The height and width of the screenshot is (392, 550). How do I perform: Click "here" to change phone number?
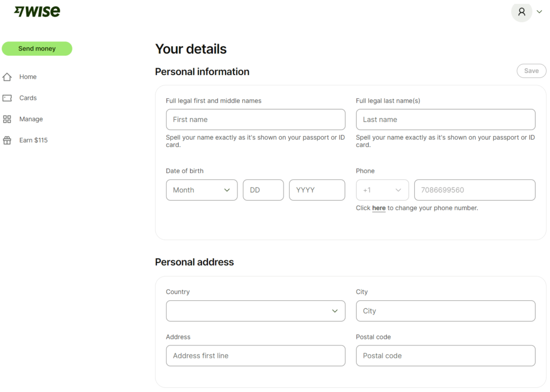pyautogui.click(x=379, y=208)
